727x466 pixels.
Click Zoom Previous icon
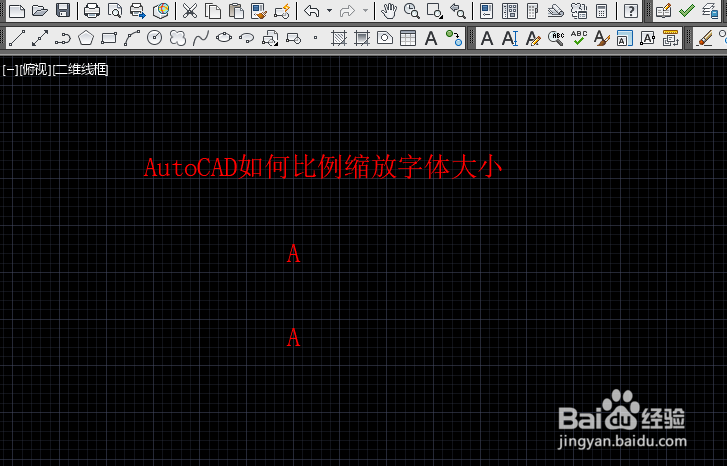pyautogui.click(x=458, y=10)
